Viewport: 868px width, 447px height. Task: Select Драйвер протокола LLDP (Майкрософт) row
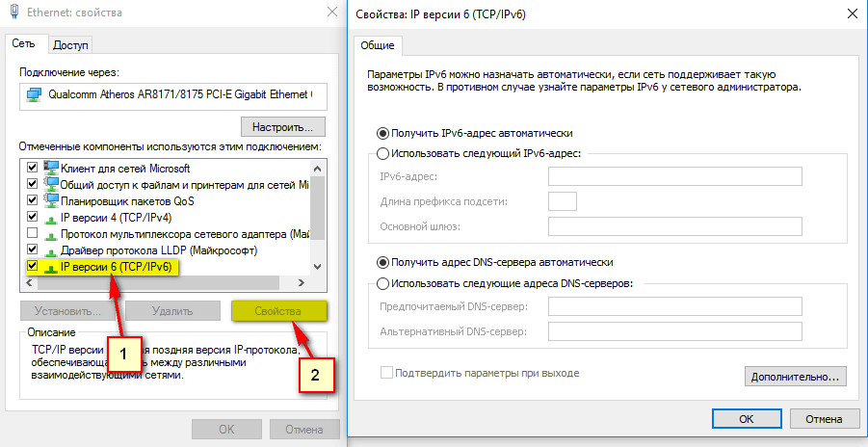(x=166, y=250)
